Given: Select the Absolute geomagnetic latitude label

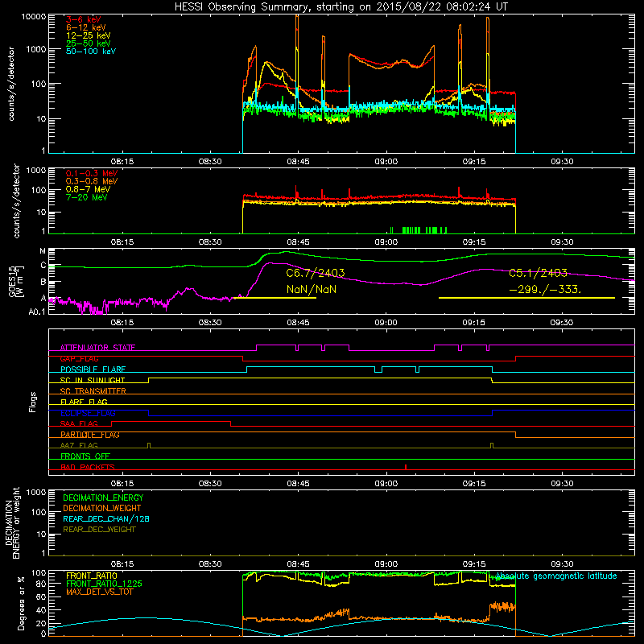Looking at the screenshot, I should (556, 576).
